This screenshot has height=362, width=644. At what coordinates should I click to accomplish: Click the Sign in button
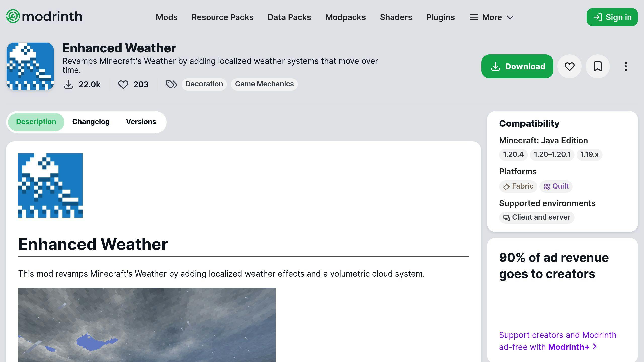coord(612,17)
